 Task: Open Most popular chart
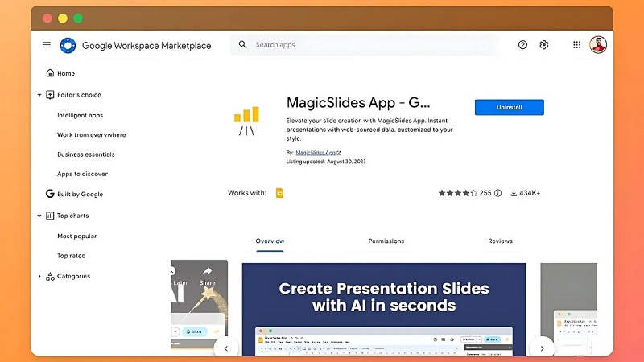pos(76,236)
